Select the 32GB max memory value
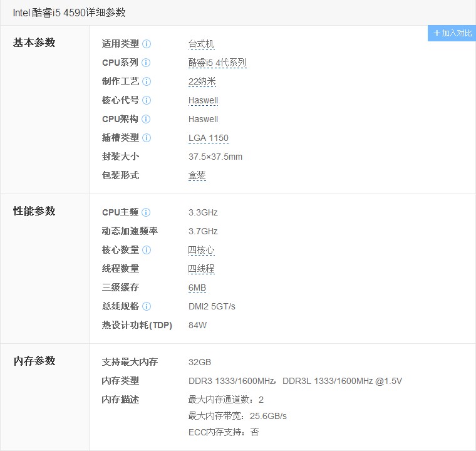The image size is (476, 451). 199,362
